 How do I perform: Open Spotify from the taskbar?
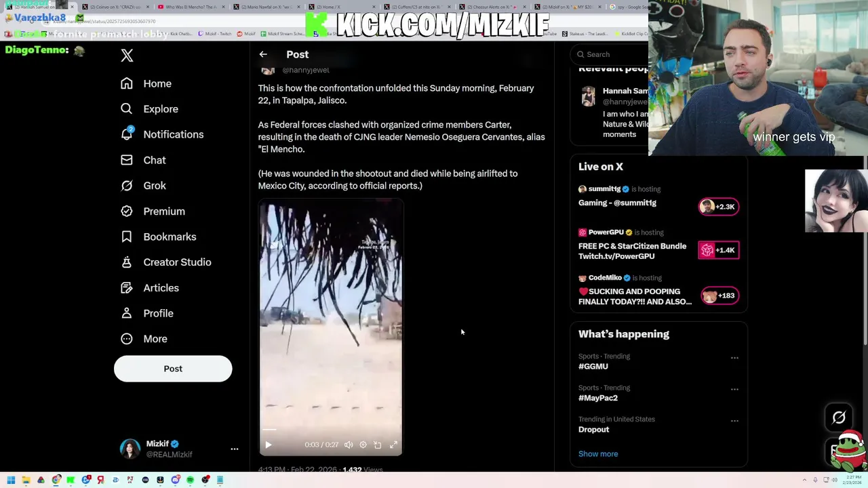(x=190, y=480)
